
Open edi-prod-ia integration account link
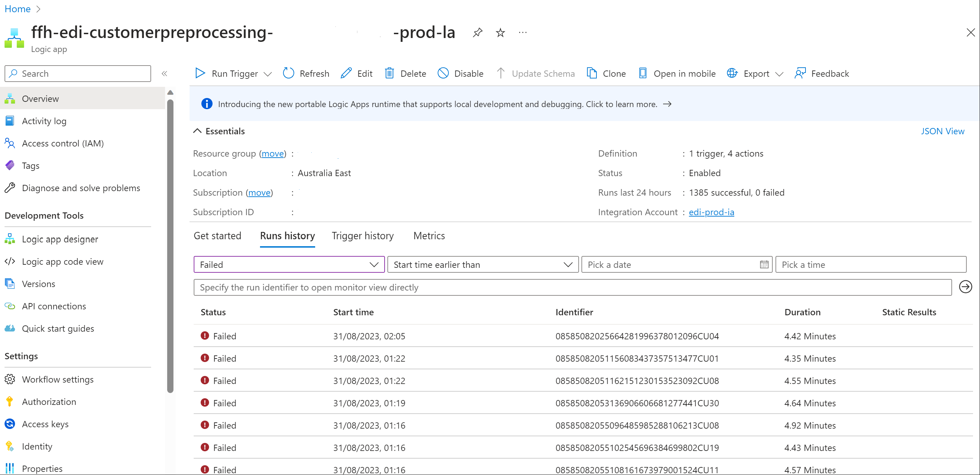coord(711,212)
